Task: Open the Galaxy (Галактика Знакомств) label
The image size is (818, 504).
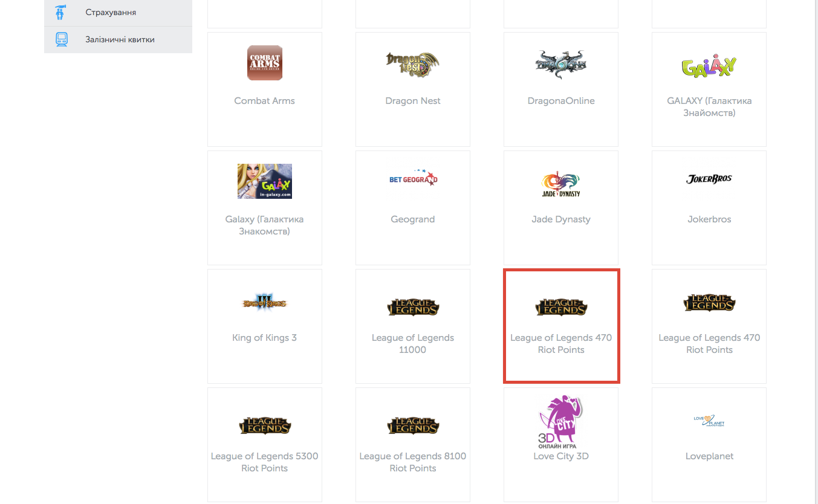Action: (x=265, y=225)
